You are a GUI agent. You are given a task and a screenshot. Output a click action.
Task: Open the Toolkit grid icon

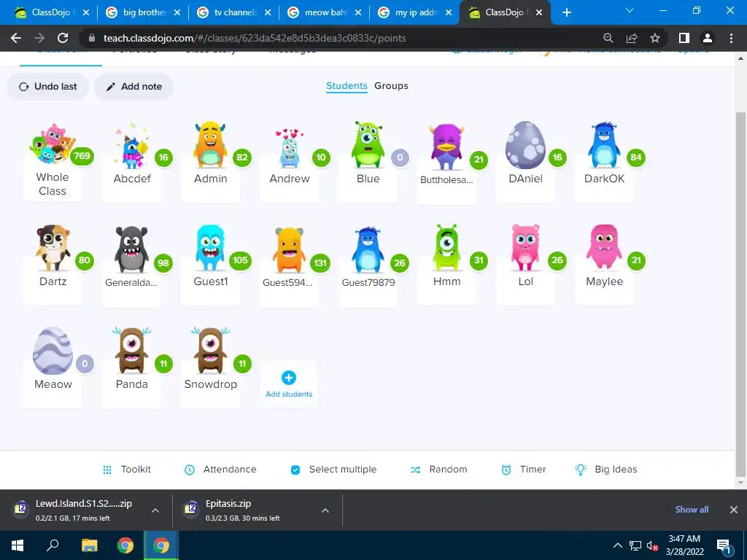[x=107, y=470]
